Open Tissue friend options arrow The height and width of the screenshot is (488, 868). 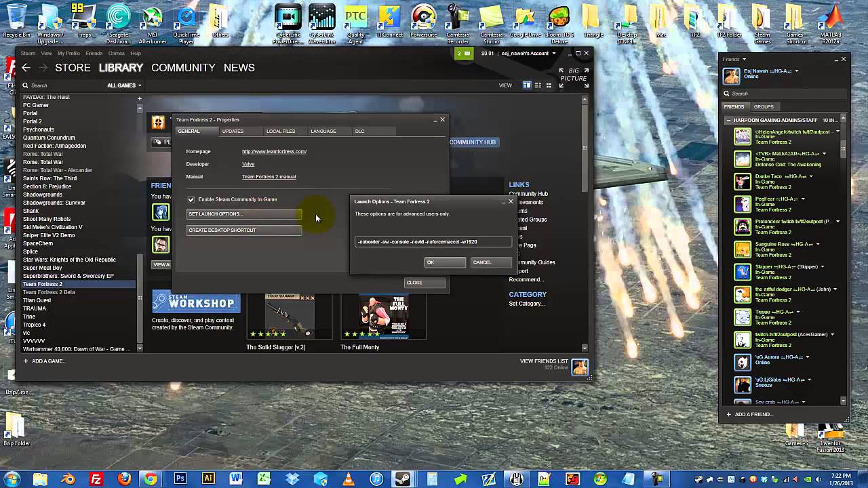(797, 312)
